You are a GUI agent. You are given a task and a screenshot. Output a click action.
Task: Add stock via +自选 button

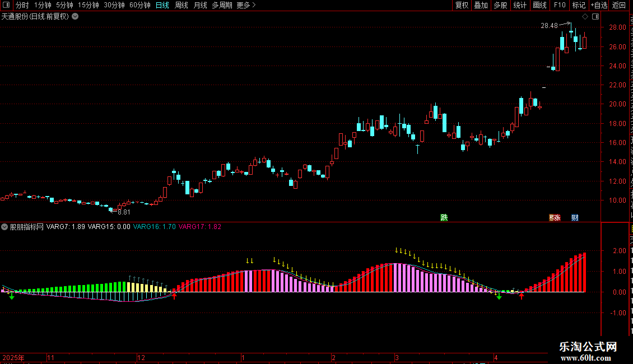pyautogui.click(x=599, y=5)
